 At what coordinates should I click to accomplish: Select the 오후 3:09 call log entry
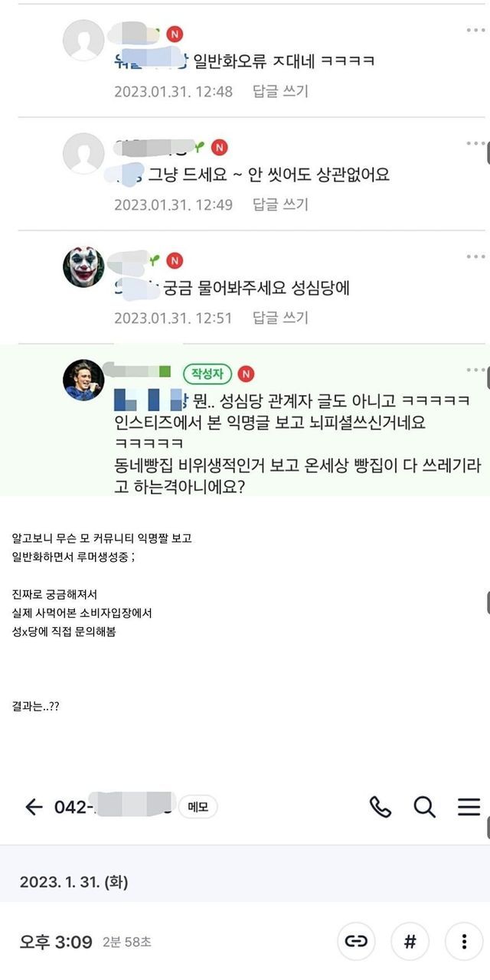tap(245, 942)
